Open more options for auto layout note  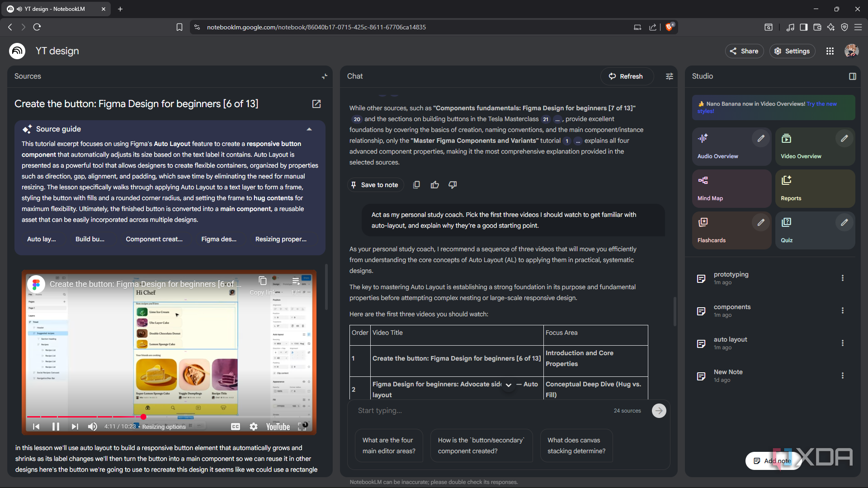tap(842, 343)
